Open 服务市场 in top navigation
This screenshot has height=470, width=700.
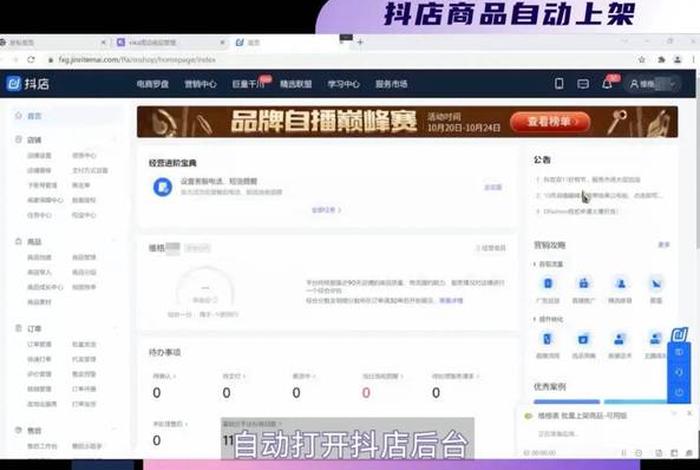pyautogui.click(x=392, y=84)
